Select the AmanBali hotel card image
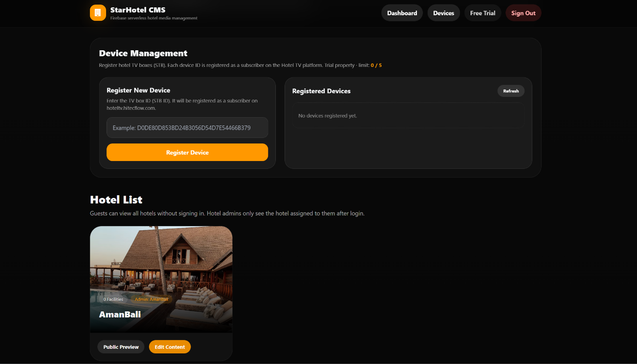The width and height of the screenshot is (637, 364). point(161,279)
